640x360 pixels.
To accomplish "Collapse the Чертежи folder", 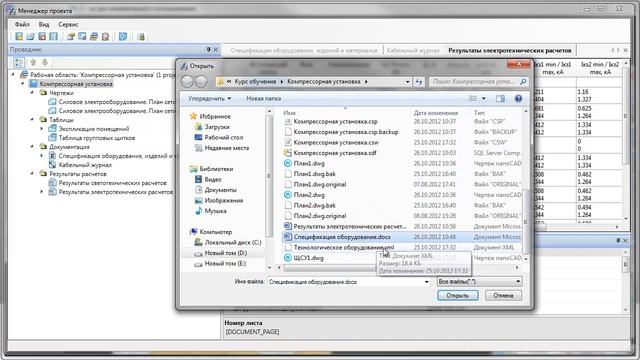I will pyautogui.click(x=32, y=93).
